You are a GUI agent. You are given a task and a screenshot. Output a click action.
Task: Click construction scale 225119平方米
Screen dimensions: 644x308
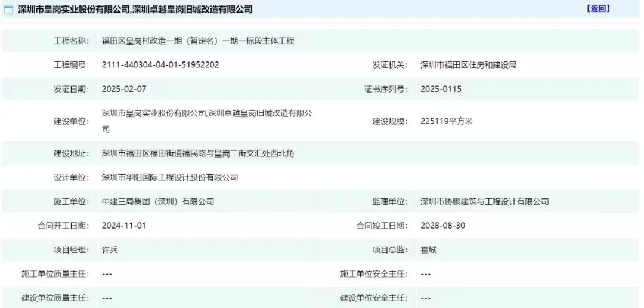(447, 121)
